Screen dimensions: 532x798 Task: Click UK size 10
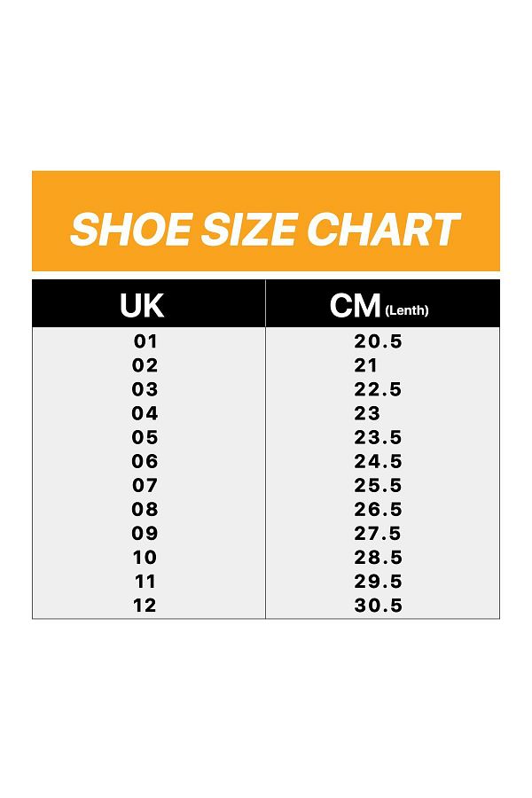pyautogui.click(x=145, y=558)
